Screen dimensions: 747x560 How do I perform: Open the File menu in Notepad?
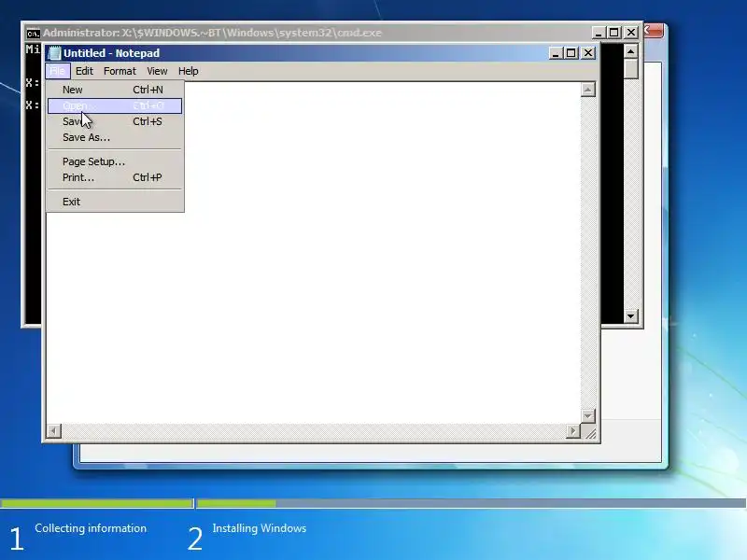point(58,71)
